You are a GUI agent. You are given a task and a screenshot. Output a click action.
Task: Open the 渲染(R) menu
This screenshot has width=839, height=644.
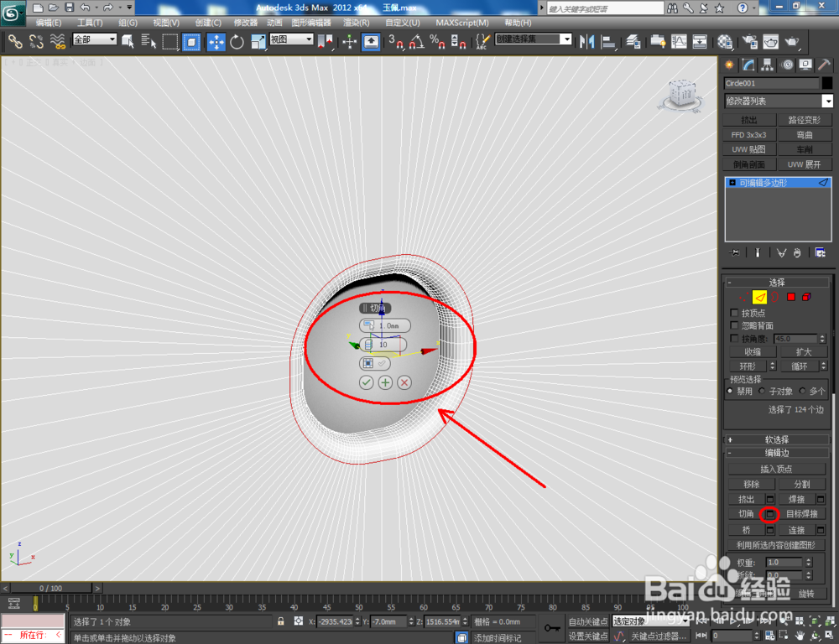[357, 23]
